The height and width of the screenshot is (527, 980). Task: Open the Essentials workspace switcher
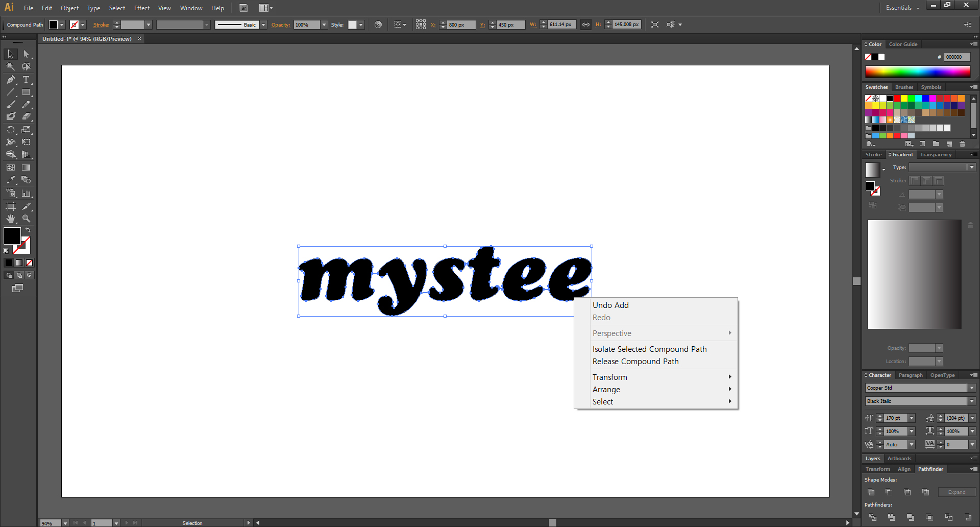point(902,8)
